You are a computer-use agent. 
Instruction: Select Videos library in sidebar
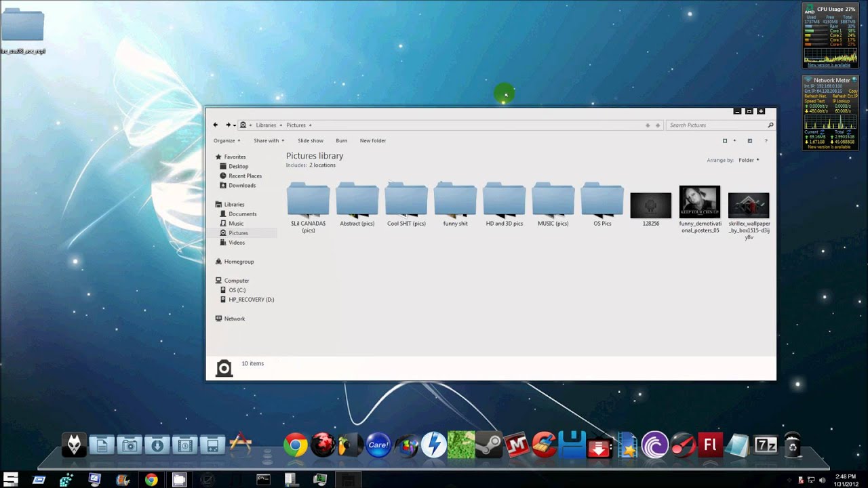pyautogui.click(x=237, y=242)
